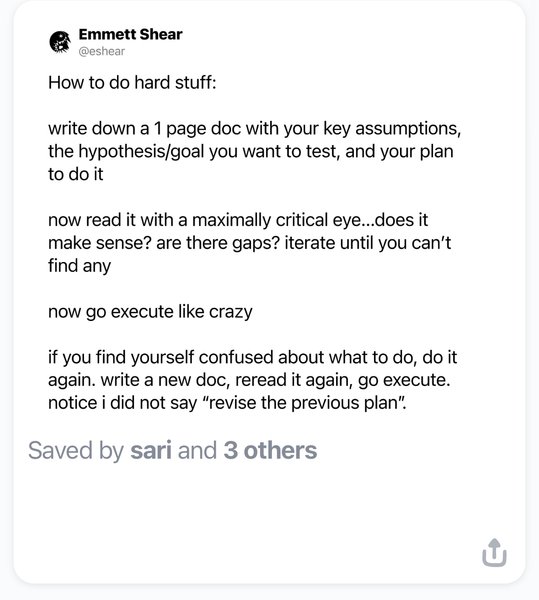Click the 'find any' line of text
The width and height of the screenshot is (539, 600).
(80, 266)
